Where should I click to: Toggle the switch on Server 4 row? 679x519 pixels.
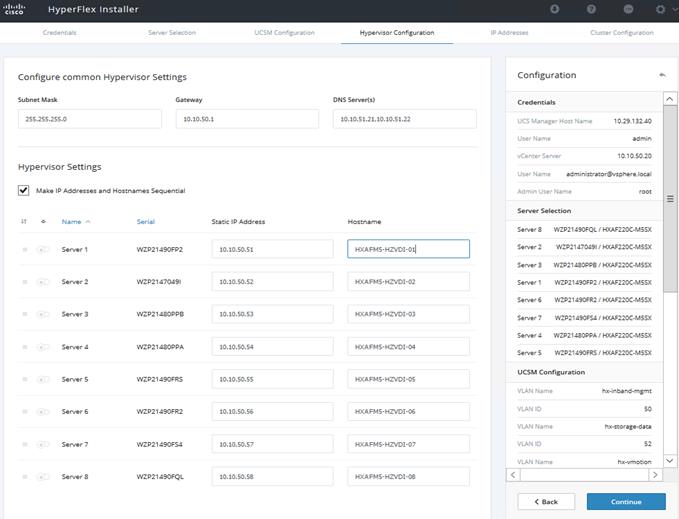(42, 347)
